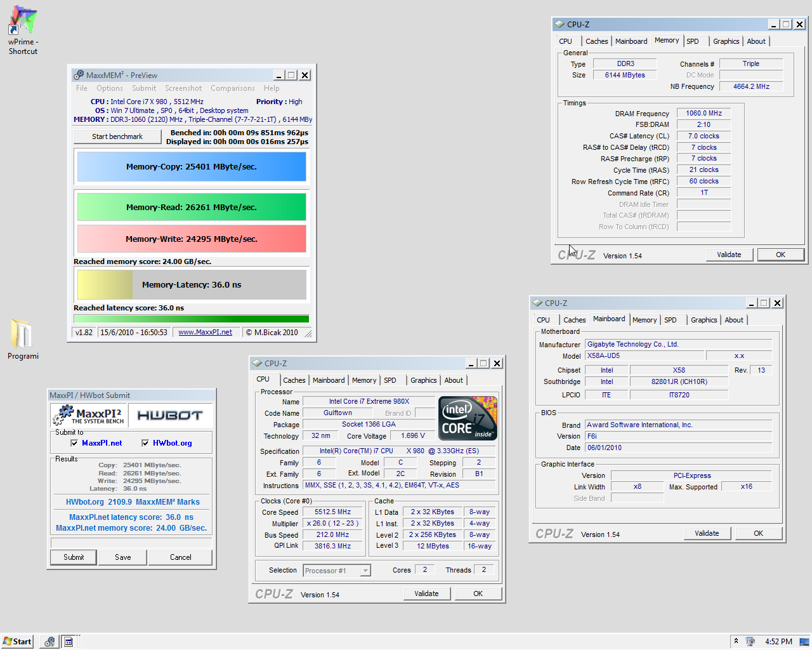The width and height of the screenshot is (812, 650).
Task: Open the Help menu in MaxxMEM
Action: tap(272, 88)
